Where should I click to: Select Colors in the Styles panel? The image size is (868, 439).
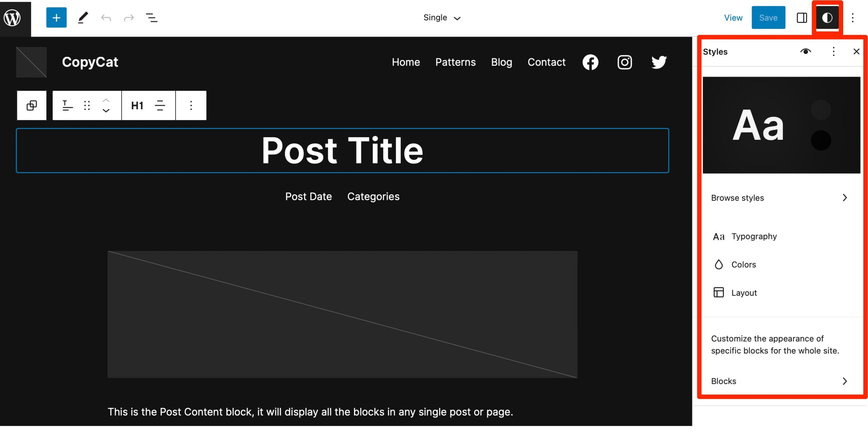(743, 264)
